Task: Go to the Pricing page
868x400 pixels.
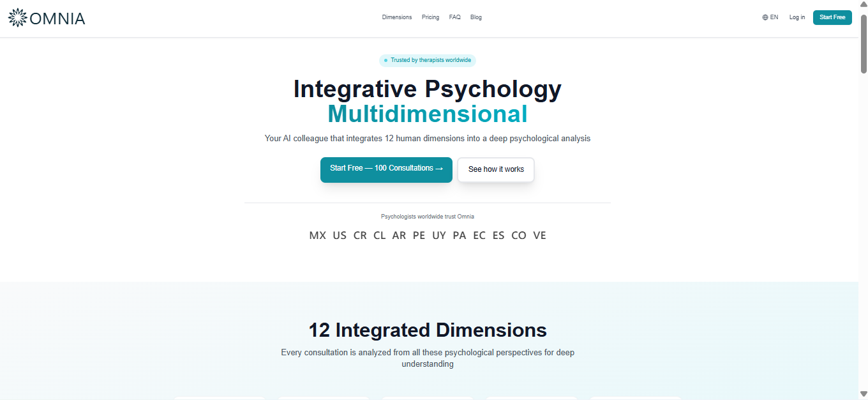Action: 430,17
